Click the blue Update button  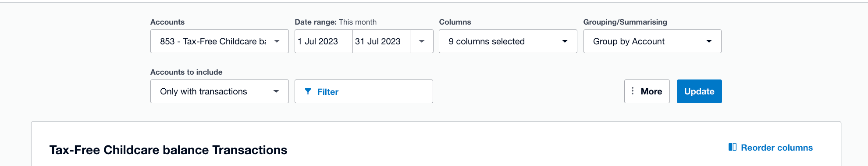pos(699,91)
